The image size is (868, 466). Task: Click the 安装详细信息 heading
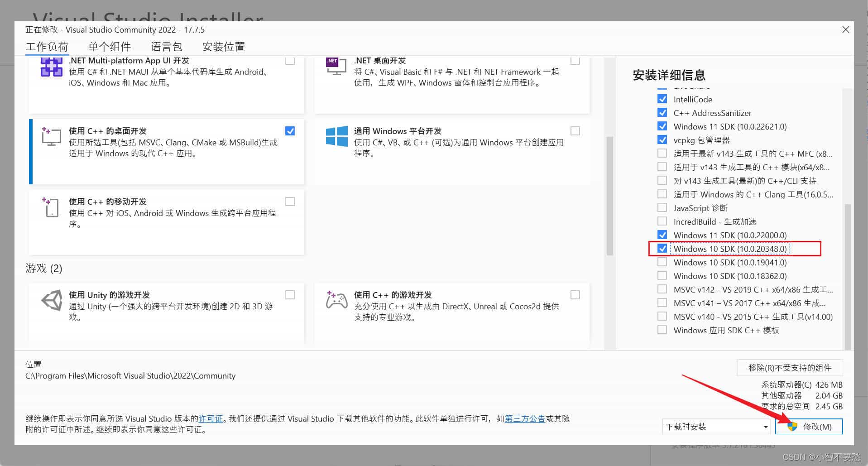[x=669, y=75]
